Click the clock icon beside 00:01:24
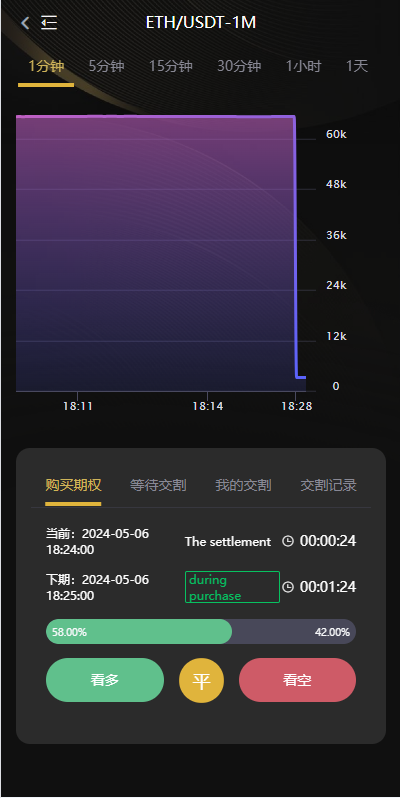 tap(288, 587)
